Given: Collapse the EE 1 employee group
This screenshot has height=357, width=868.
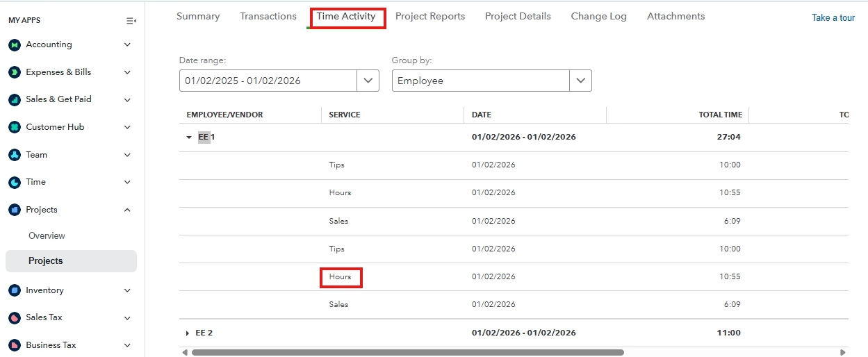Looking at the screenshot, I should (188, 138).
